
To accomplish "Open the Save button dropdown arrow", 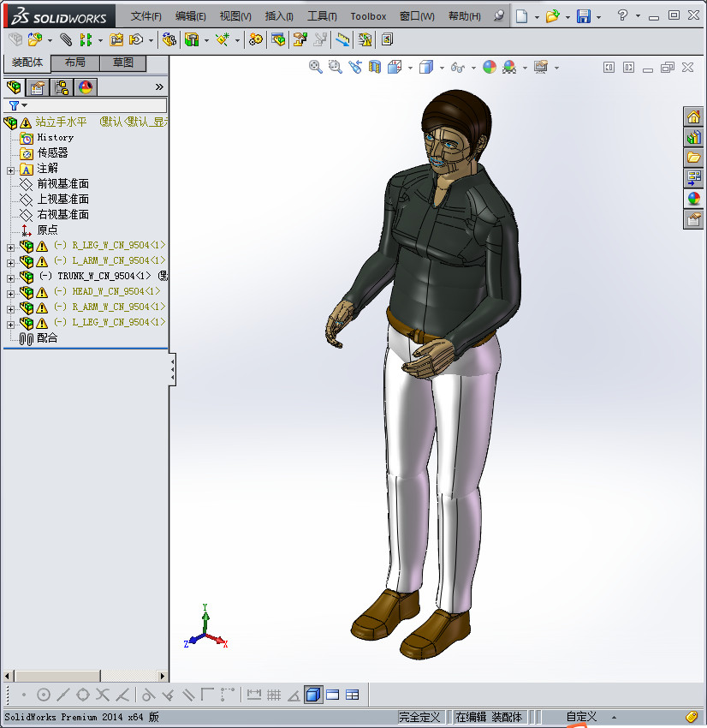I will (598, 17).
